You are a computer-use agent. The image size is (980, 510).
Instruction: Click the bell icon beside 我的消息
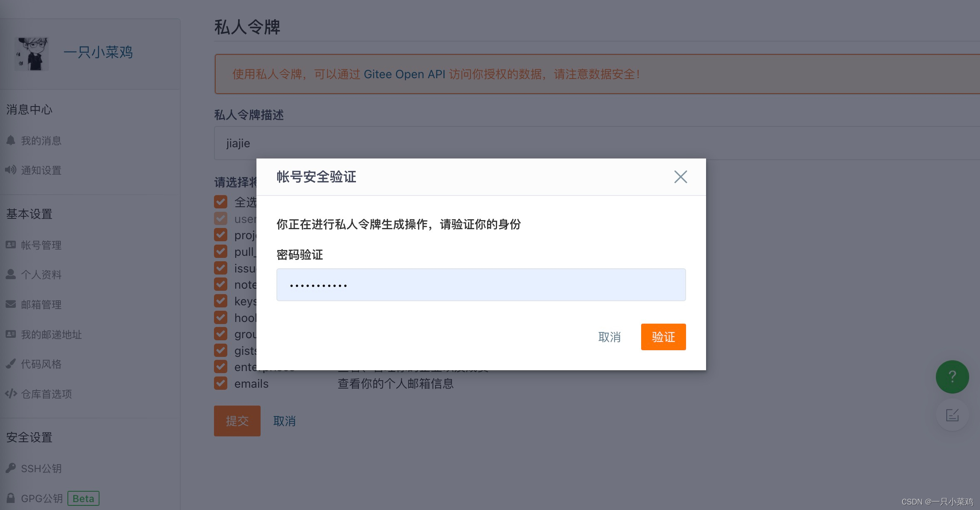[x=11, y=141]
